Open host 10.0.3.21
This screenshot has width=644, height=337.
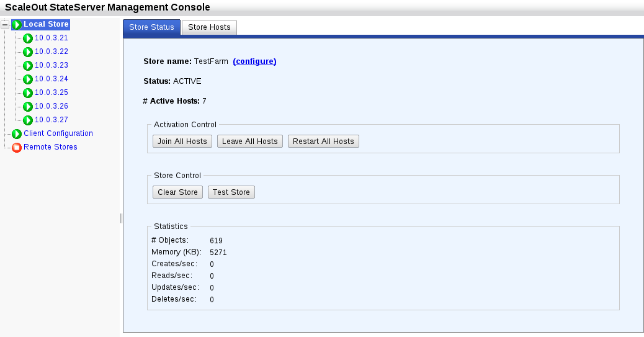(51, 38)
